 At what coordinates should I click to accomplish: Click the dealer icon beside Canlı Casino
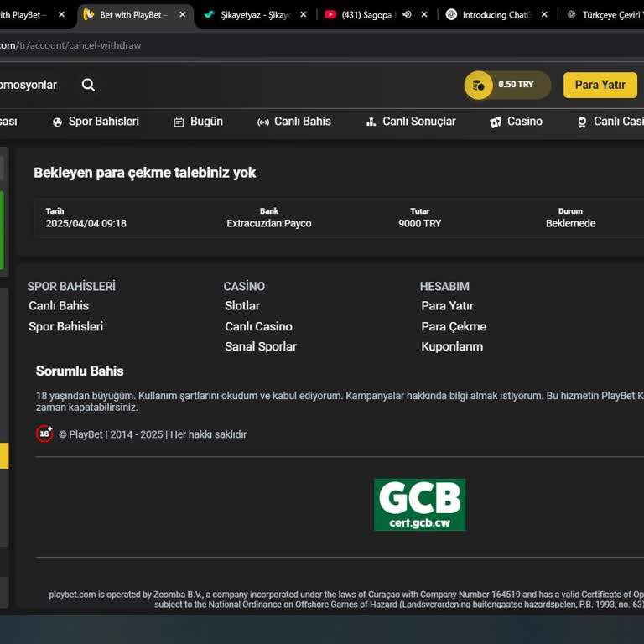(582, 122)
